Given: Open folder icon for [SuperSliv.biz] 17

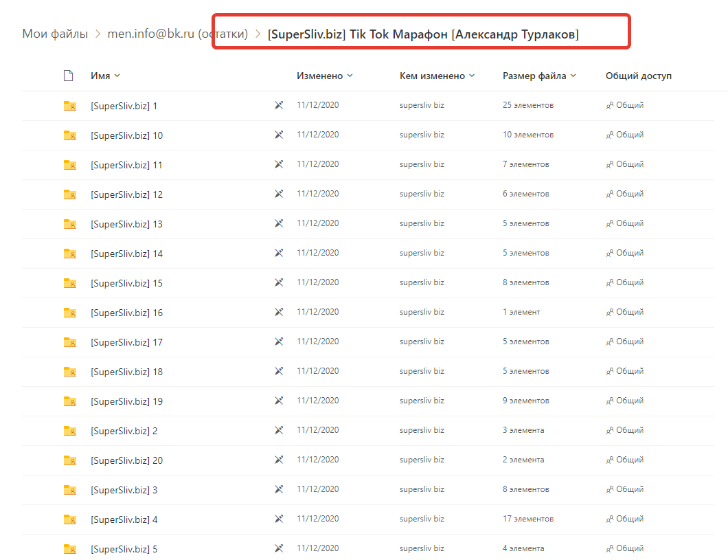Looking at the screenshot, I should [70, 342].
